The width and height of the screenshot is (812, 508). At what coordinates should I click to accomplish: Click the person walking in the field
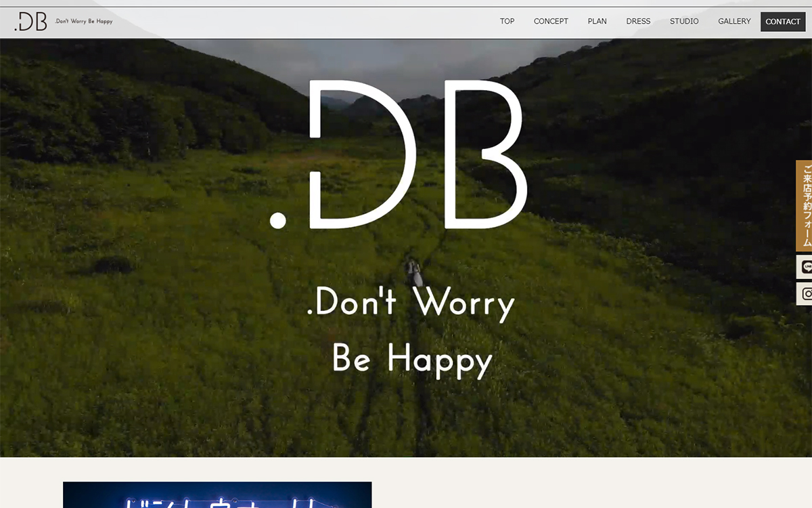(x=413, y=272)
